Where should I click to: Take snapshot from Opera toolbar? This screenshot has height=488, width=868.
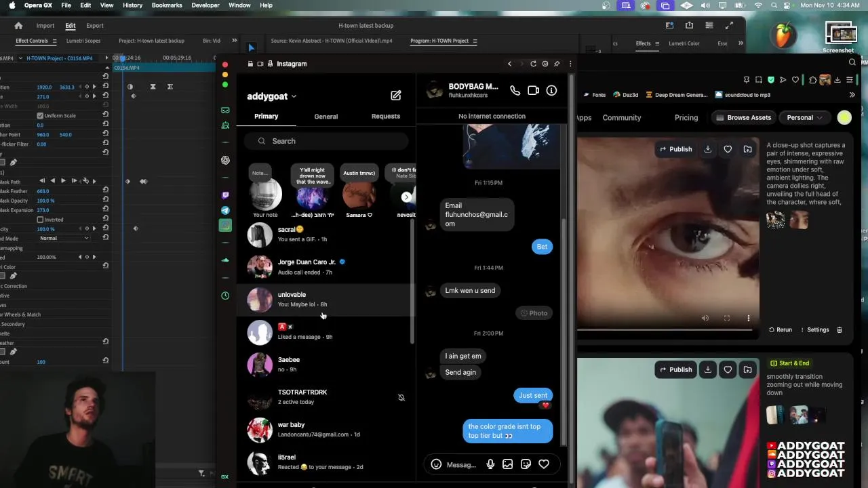coord(759,80)
